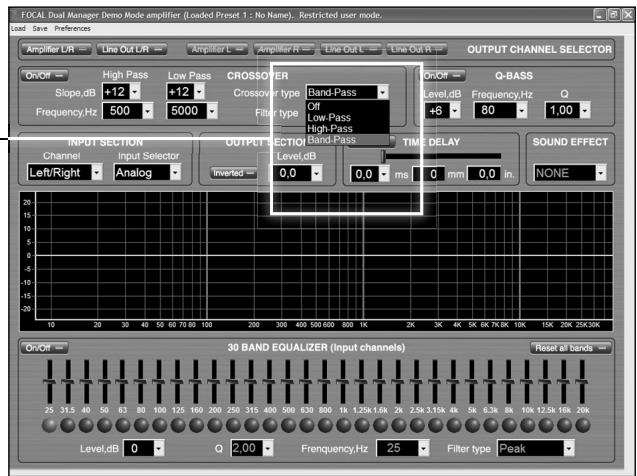Click the 20k equalizer band slider

point(582,382)
